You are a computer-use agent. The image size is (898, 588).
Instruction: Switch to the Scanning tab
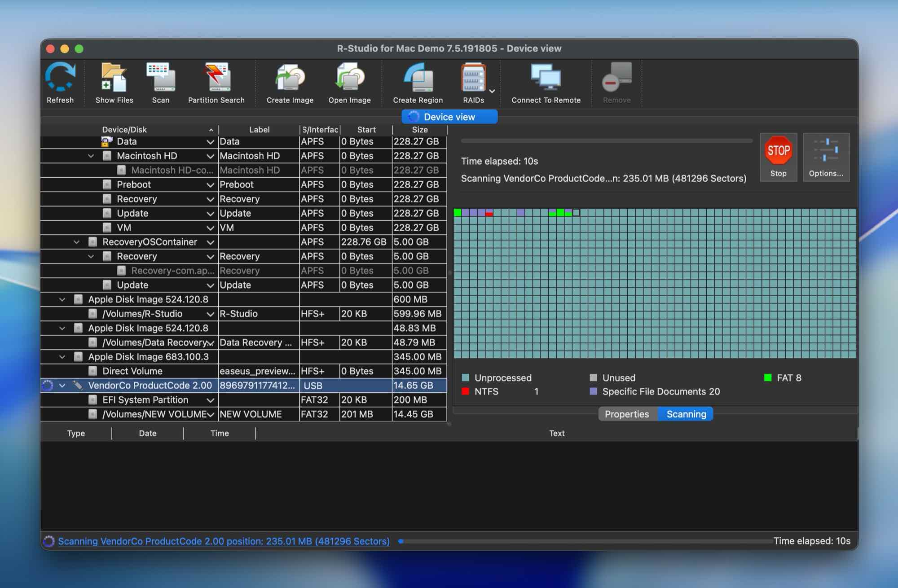pyautogui.click(x=686, y=414)
